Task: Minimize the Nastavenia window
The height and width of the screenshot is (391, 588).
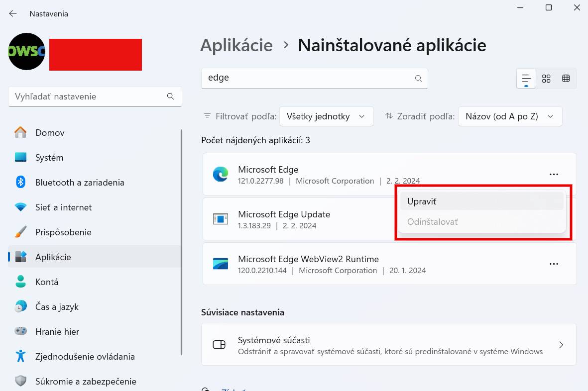Action: tap(520, 7)
